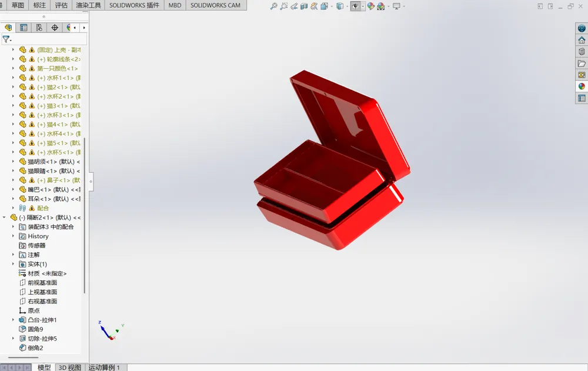Viewport: 588px width, 371px height.
Task: Select the 传感器 item
Action: (x=32, y=245)
